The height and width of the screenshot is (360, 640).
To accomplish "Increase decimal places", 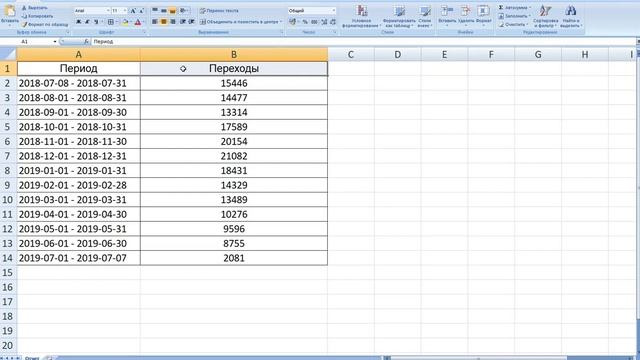I will [324, 22].
